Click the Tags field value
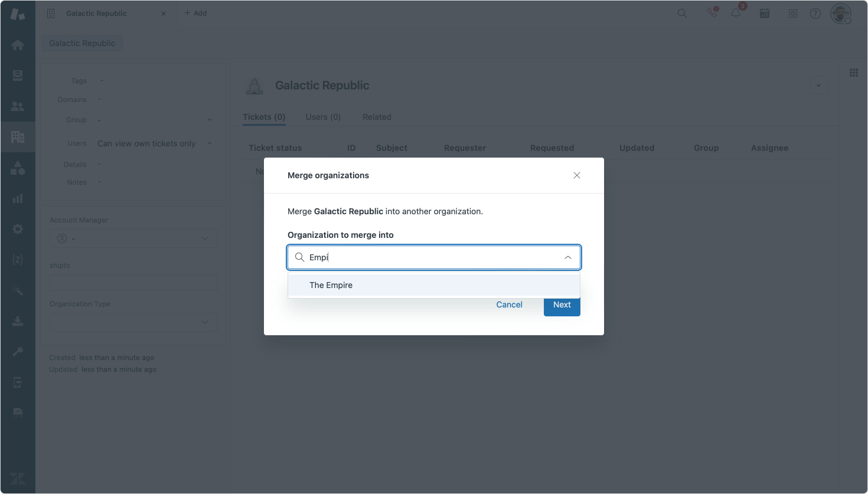 pos(102,80)
